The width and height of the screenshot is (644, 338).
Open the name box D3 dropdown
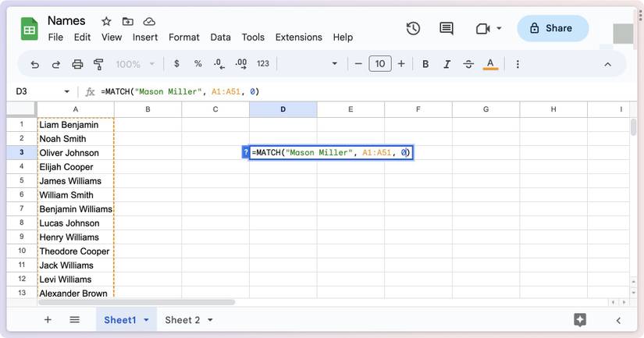[66, 91]
